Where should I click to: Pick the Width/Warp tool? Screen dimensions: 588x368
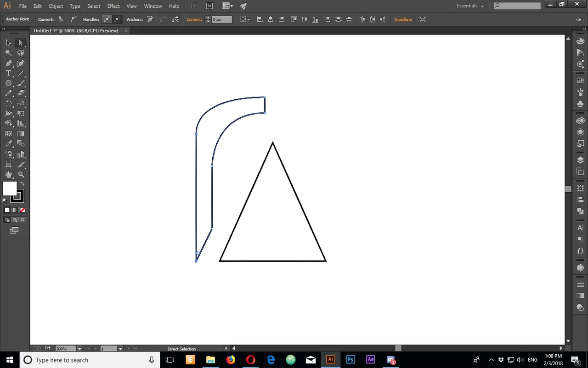click(8, 113)
